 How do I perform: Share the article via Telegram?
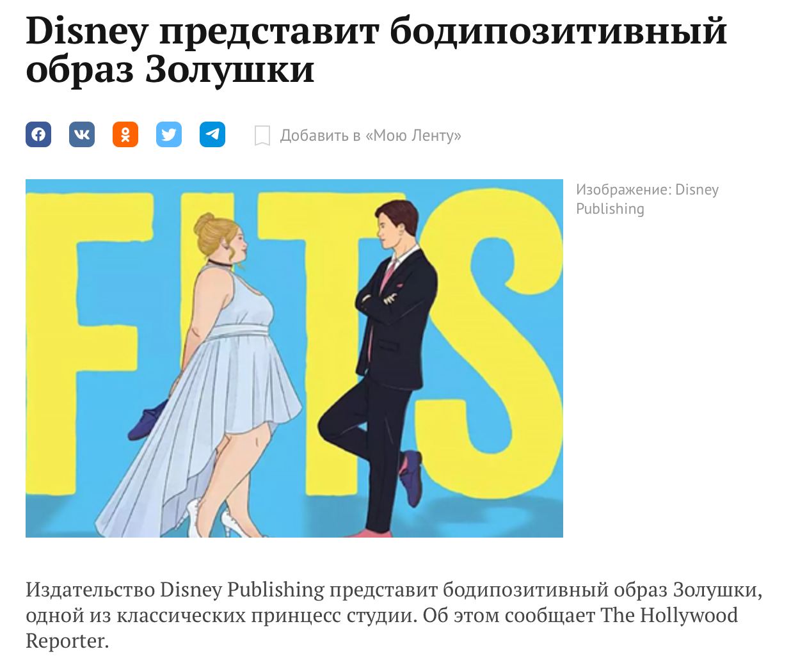212,134
